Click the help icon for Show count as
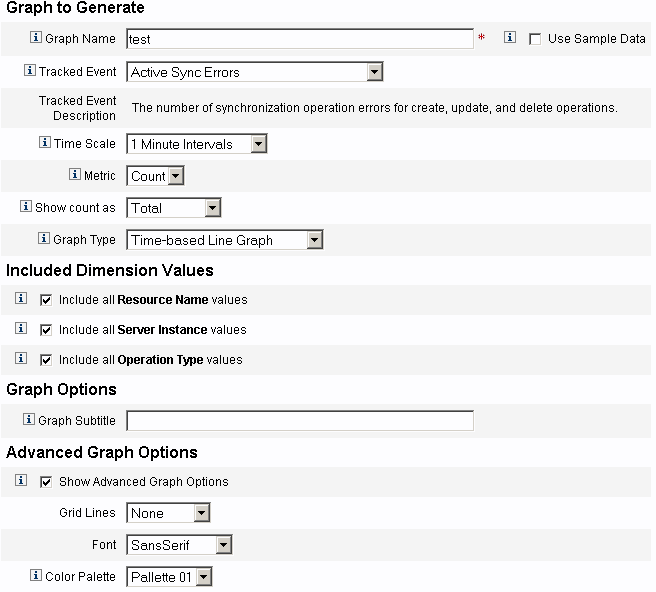Screen dimensions: 656x592 (27, 208)
